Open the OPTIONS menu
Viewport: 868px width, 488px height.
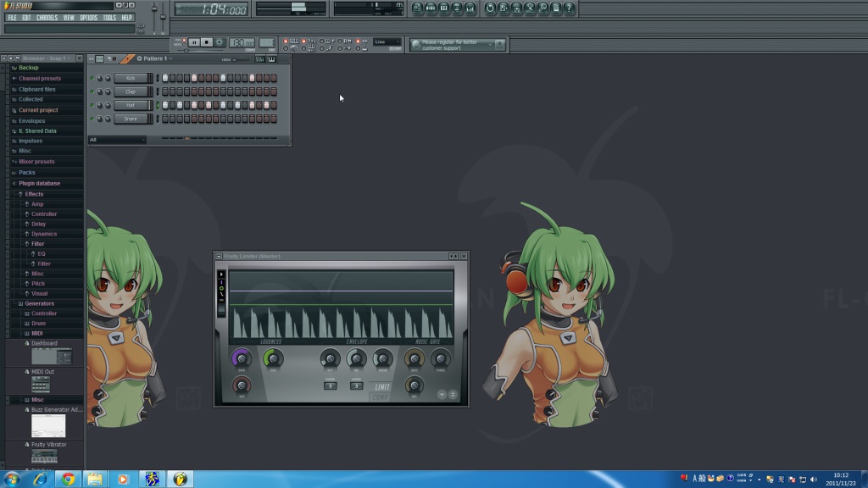tap(88, 18)
